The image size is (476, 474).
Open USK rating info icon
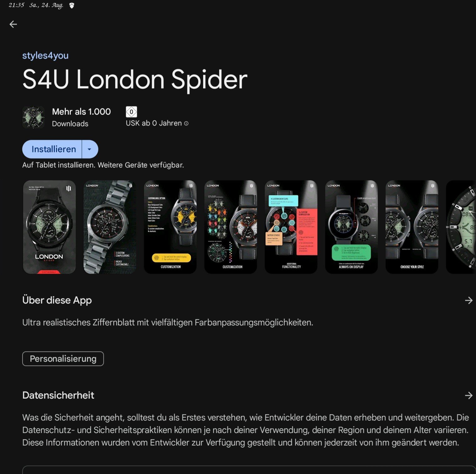click(186, 124)
